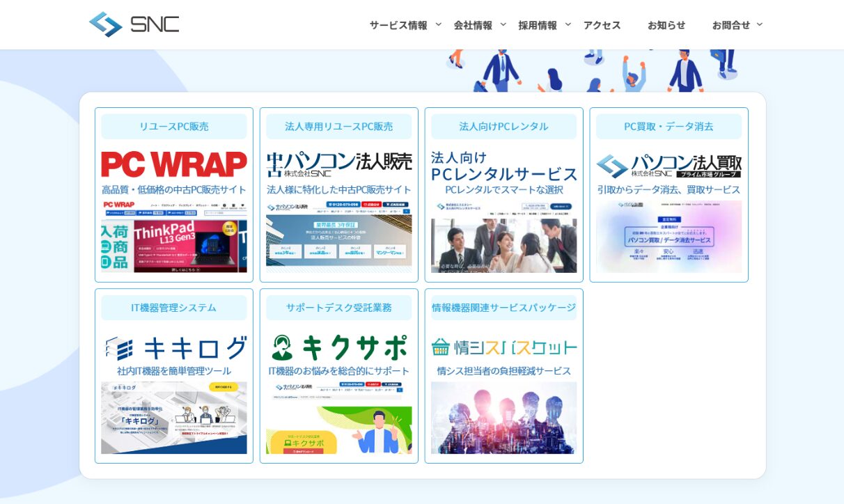Select the 法人向けPCレンタル category label
The height and width of the screenshot is (504, 844).
pyautogui.click(x=504, y=127)
